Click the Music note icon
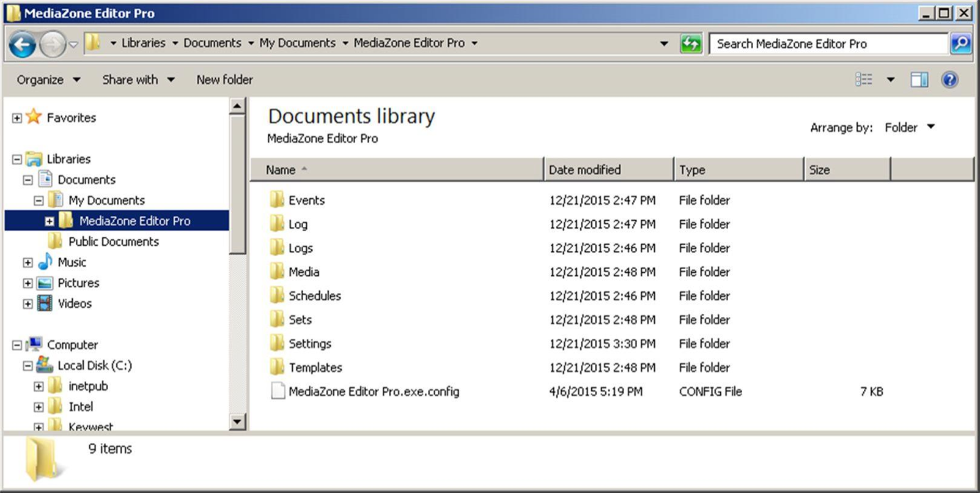Viewport: 980px width, 493px height. click(45, 262)
